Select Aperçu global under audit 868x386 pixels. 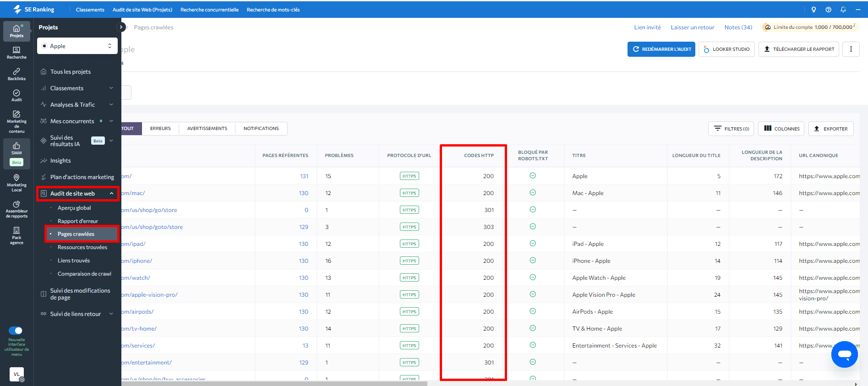tap(74, 207)
